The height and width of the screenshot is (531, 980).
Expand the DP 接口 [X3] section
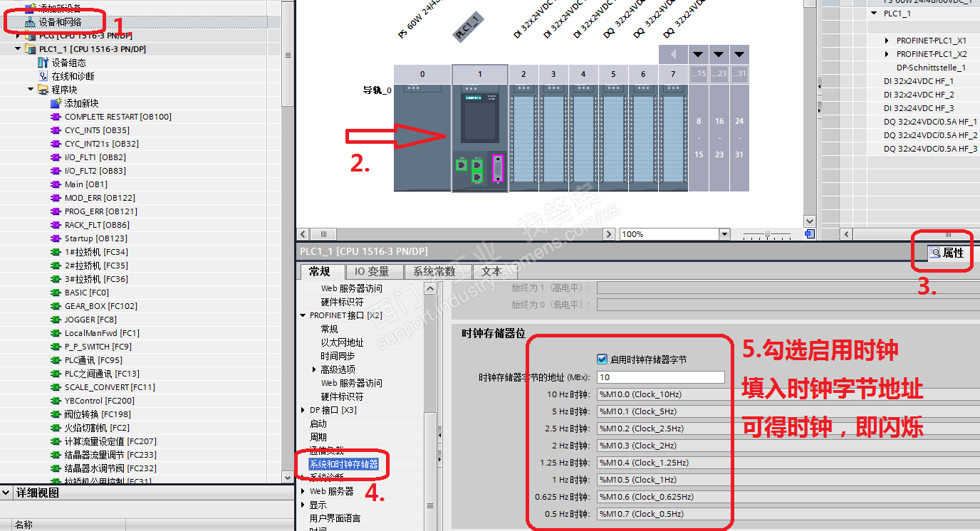pyautogui.click(x=303, y=410)
